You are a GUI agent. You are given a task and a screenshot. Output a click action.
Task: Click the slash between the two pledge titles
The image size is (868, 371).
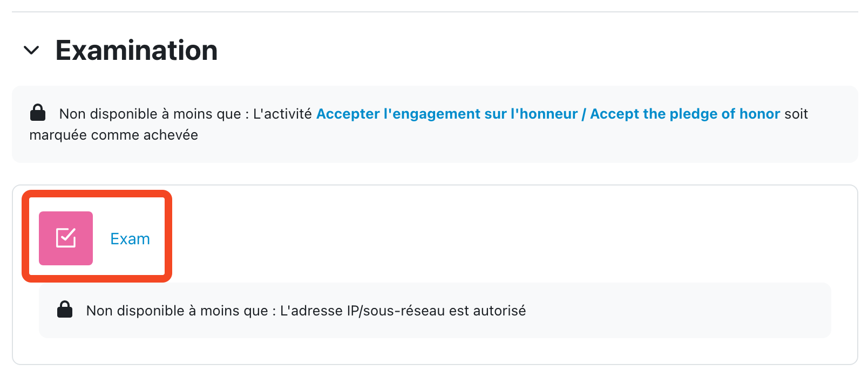click(x=584, y=114)
